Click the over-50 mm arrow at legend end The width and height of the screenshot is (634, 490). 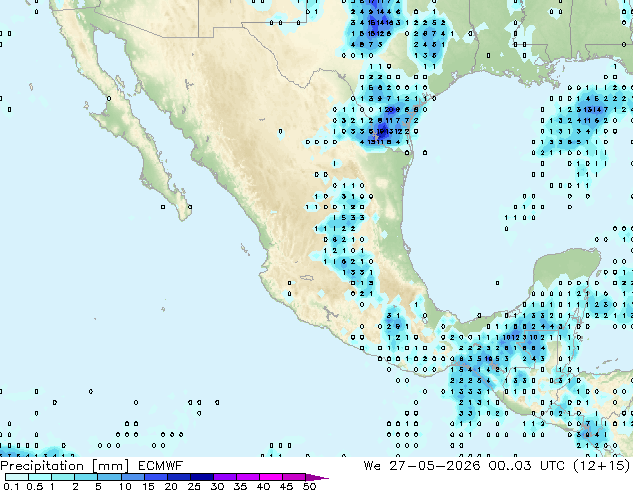[317, 477]
